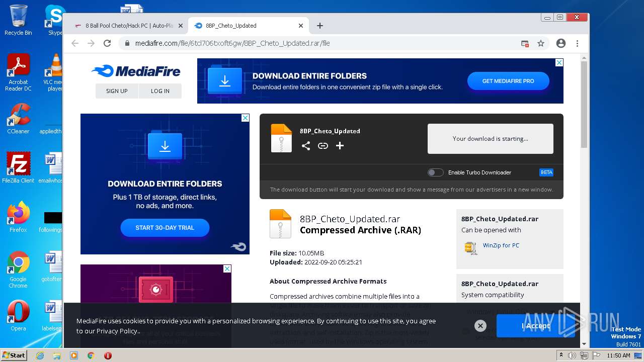Select the 8BP_Cheto_Updated tab
644x362 pixels.
(x=249, y=26)
